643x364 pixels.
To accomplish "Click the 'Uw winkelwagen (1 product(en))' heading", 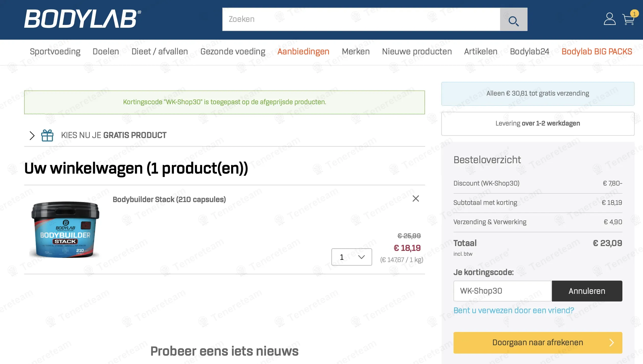I will click(x=136, y=168).
